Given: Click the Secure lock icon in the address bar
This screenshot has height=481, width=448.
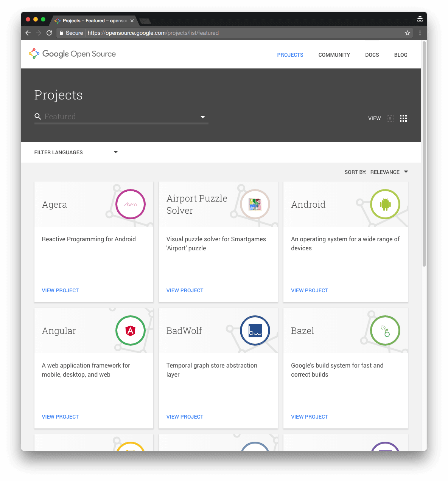Looking at the screenshot, I should click(x=61, y=33).
